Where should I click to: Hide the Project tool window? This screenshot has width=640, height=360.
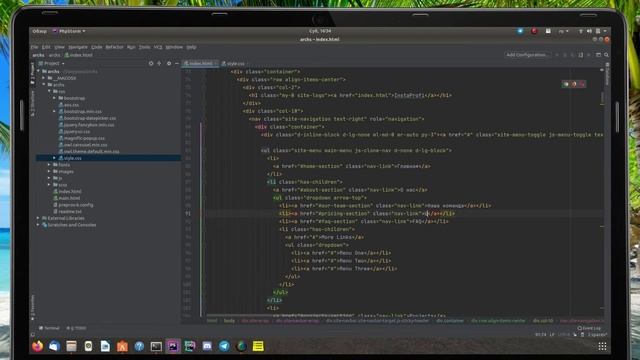pyautogui.click(x=177, y=64)
